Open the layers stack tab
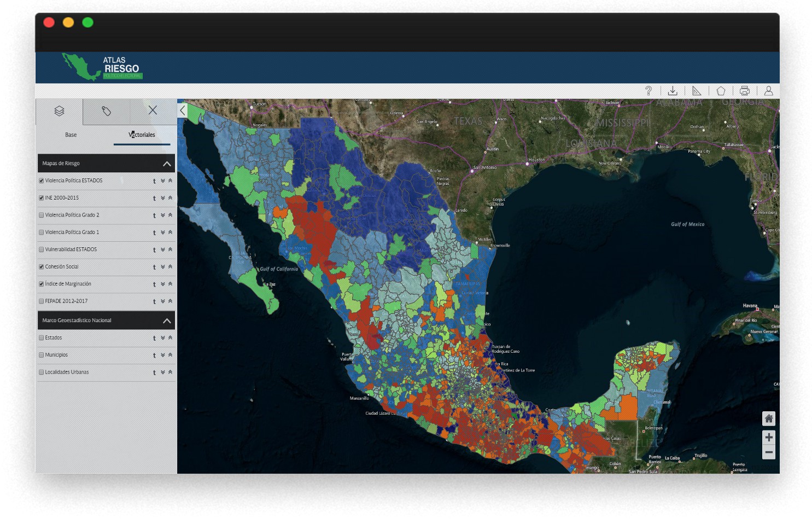 [59, 111]
